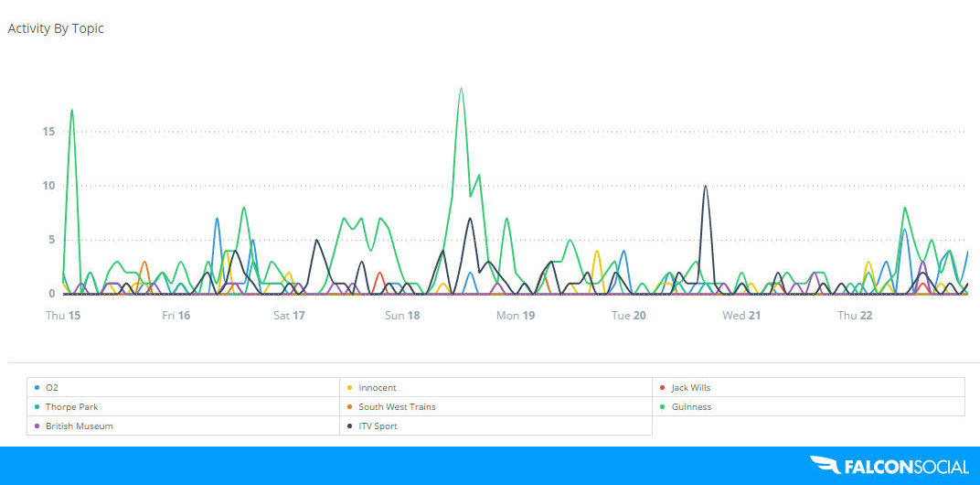Screen dimensions: 980x485
Task: Show or hide British Museum series
Action: (x=79, y=426)
